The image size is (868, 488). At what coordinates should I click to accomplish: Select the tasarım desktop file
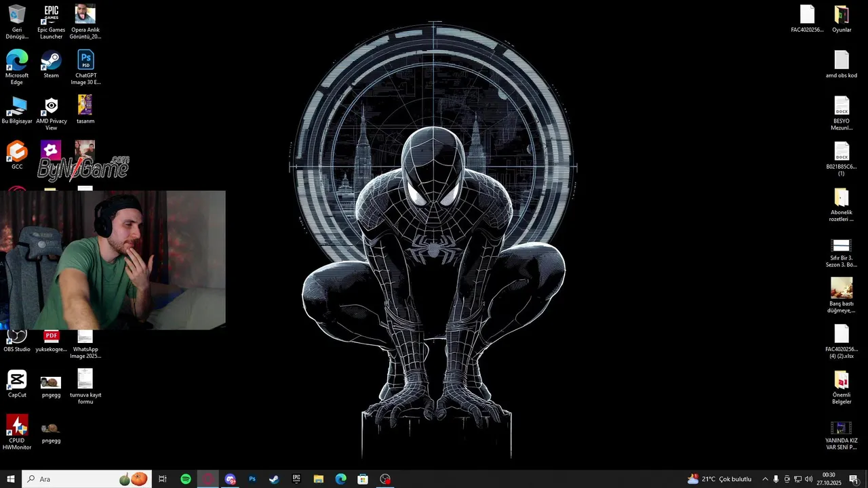85,110
